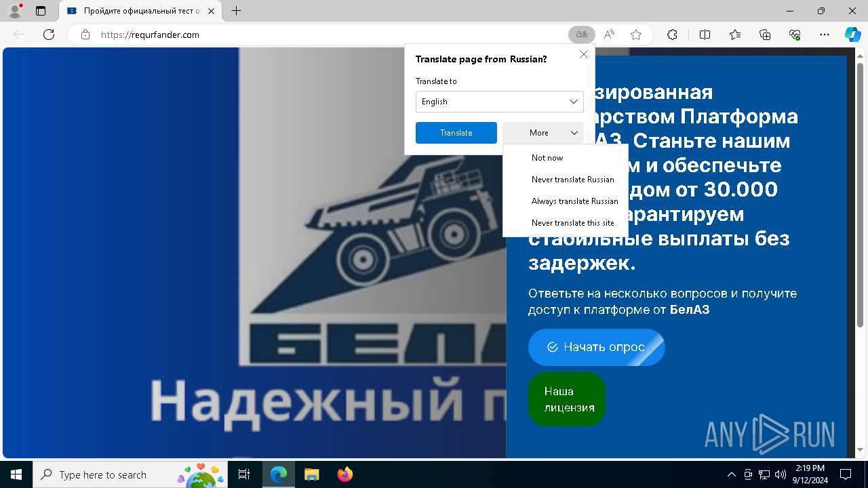Open Microsoft Edge from the taskbar

coord(279,474)
